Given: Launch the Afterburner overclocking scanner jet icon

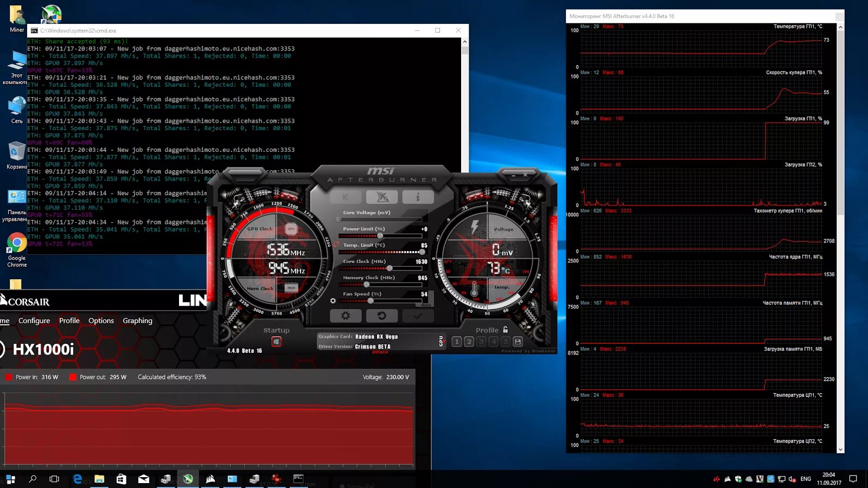Looking at the screenshot, I should (x=382, y=197).
